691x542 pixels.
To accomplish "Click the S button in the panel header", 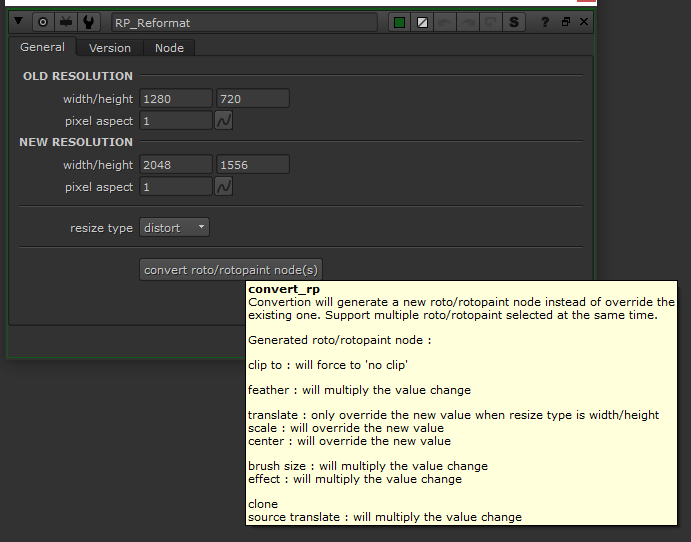I will point(514,22).
